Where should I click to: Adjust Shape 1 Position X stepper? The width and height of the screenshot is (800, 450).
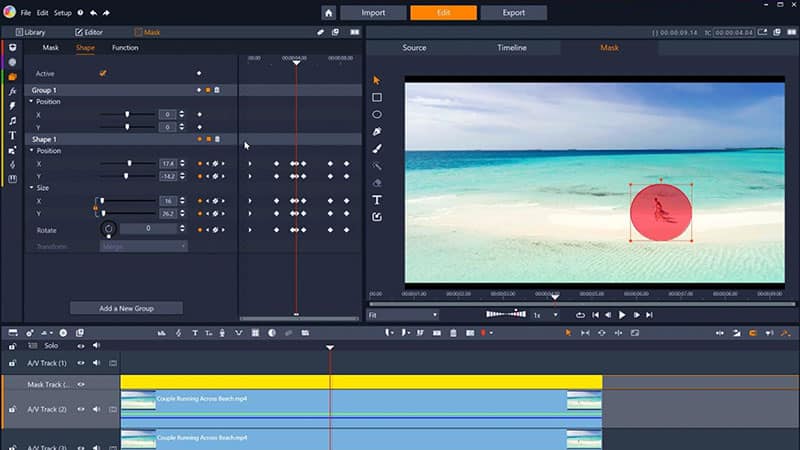coord(182,163)
